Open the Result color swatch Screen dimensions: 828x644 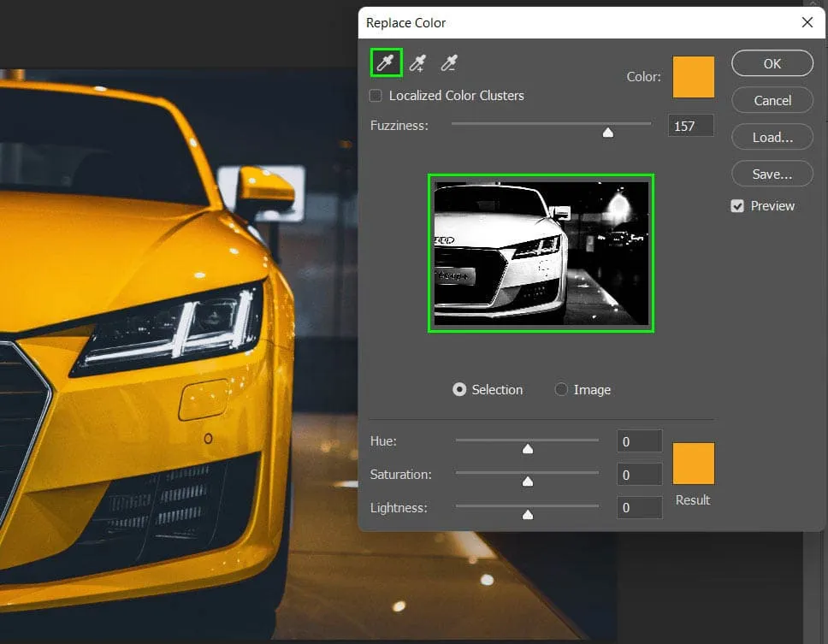[693, 464]
